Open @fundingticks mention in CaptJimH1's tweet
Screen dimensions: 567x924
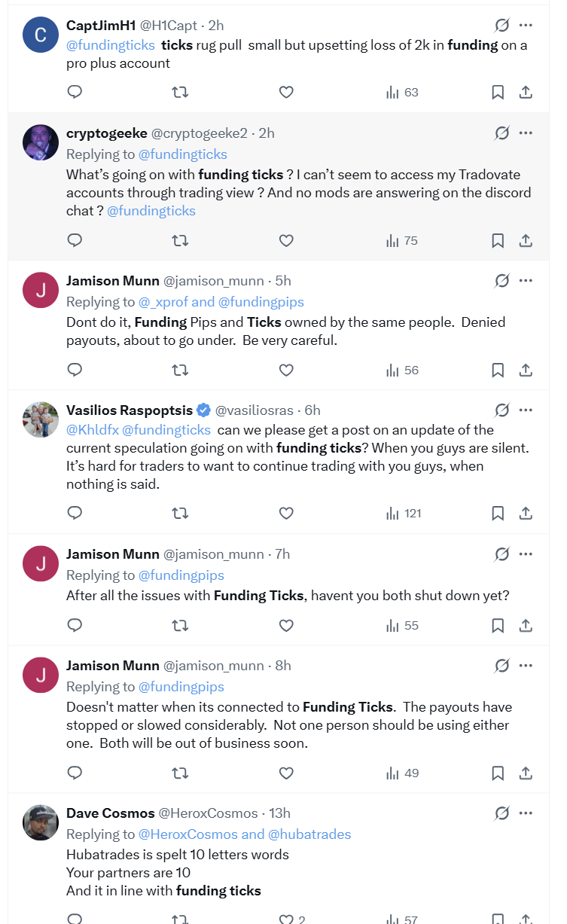tap(111, 45)
